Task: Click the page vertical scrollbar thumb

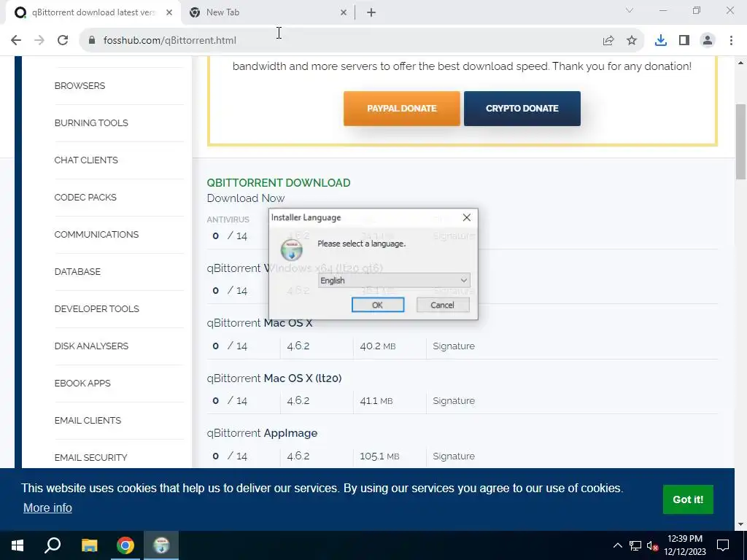Action: [x=740, y=141]
